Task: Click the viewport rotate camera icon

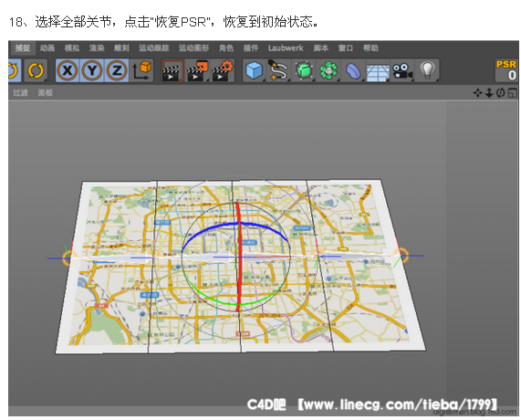Action: pyautogui.click(x=500, y=93)
